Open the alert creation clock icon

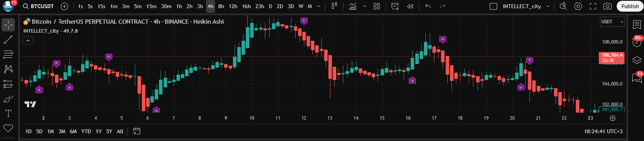coord(395,6)
